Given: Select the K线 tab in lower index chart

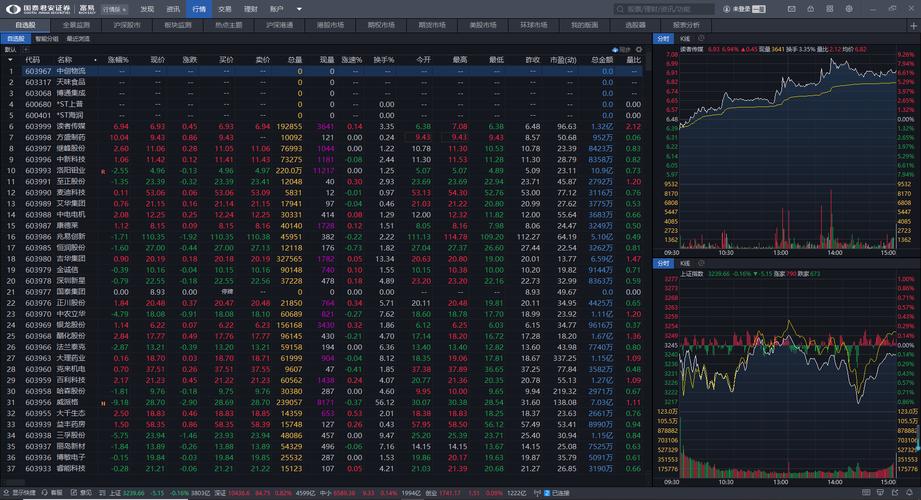Looking at the screenshot, I should pyautogui.click(x=685, y=263).
